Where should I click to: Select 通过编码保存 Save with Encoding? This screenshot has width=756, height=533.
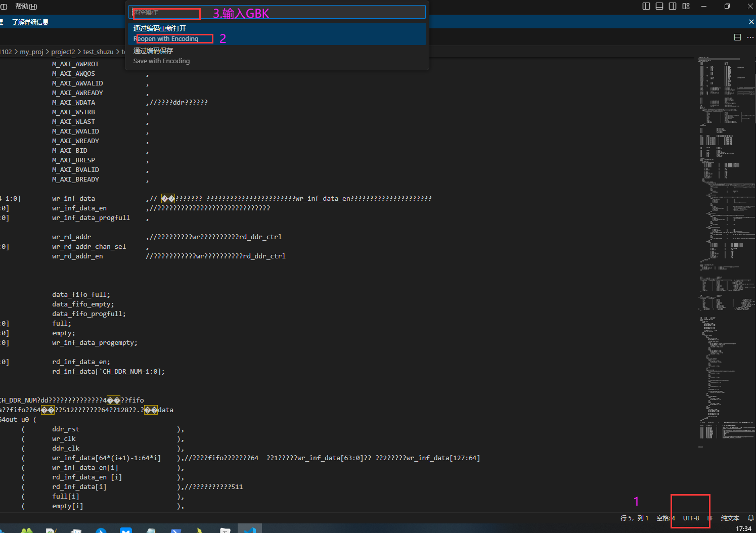[x=276, y=56]
